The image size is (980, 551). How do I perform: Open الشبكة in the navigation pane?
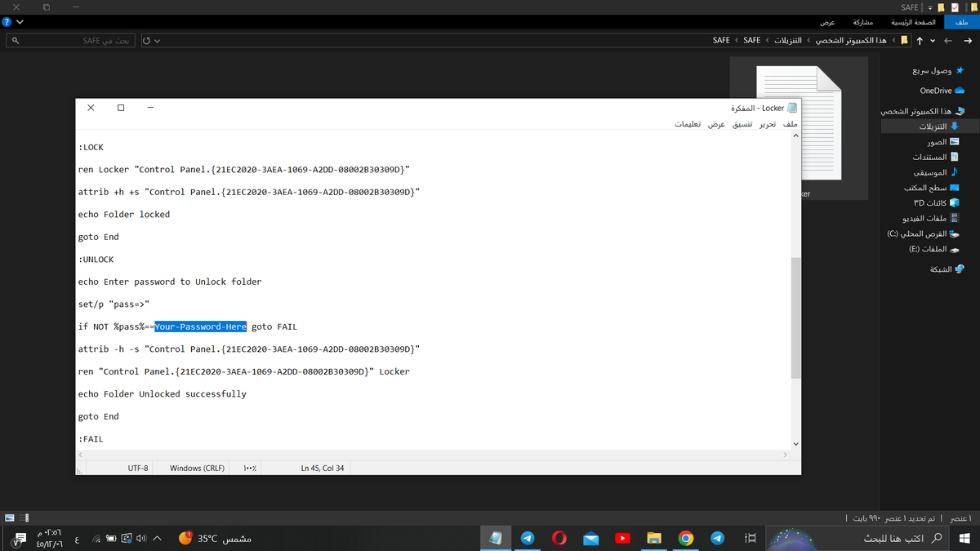click(x=947, y=269)
